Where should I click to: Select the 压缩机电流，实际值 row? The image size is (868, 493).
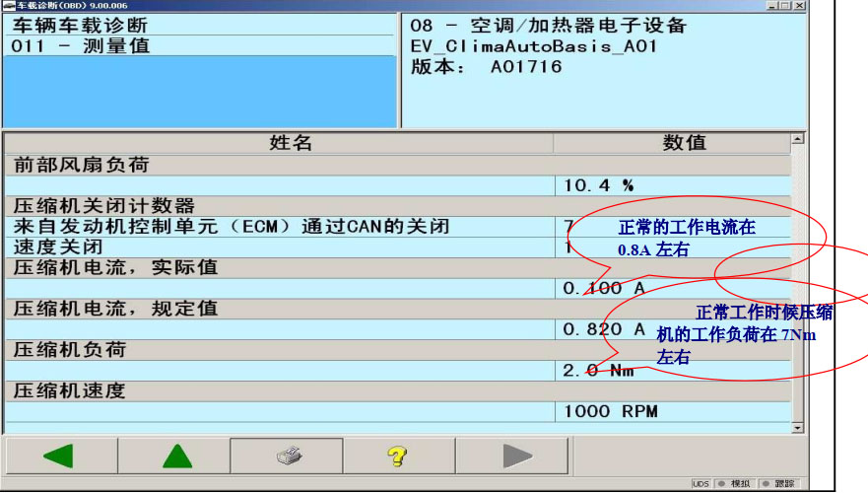(397, 267)
